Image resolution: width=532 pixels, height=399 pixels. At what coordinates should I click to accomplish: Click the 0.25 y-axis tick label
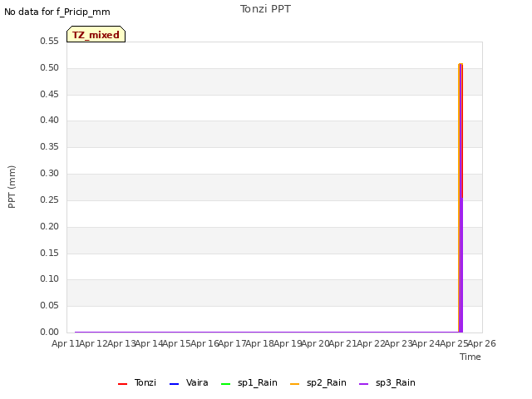pyautogui.click(x=50, y=199)
